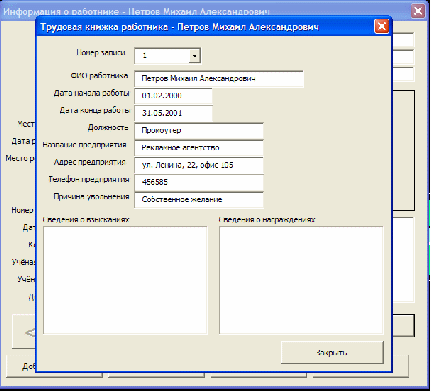Click the position field containing 'Прокоутер'

tap(199, 131)
